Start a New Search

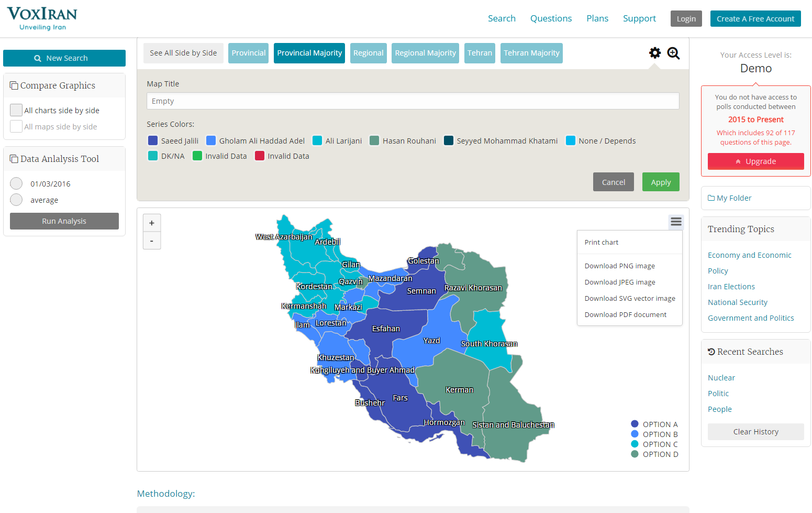(x=64, y=58)
